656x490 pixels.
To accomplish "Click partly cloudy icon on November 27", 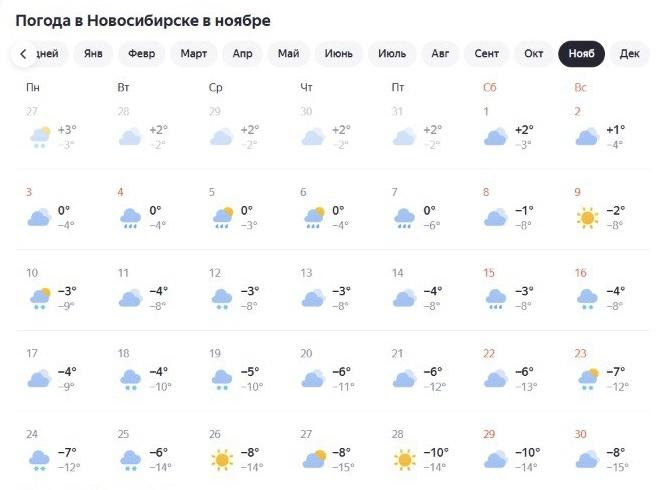I will click(313, 460).
